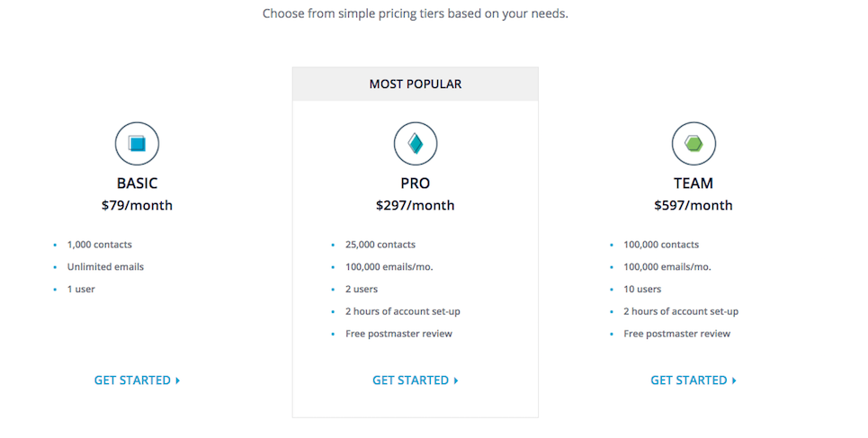Click the PRO plan title

416,183
